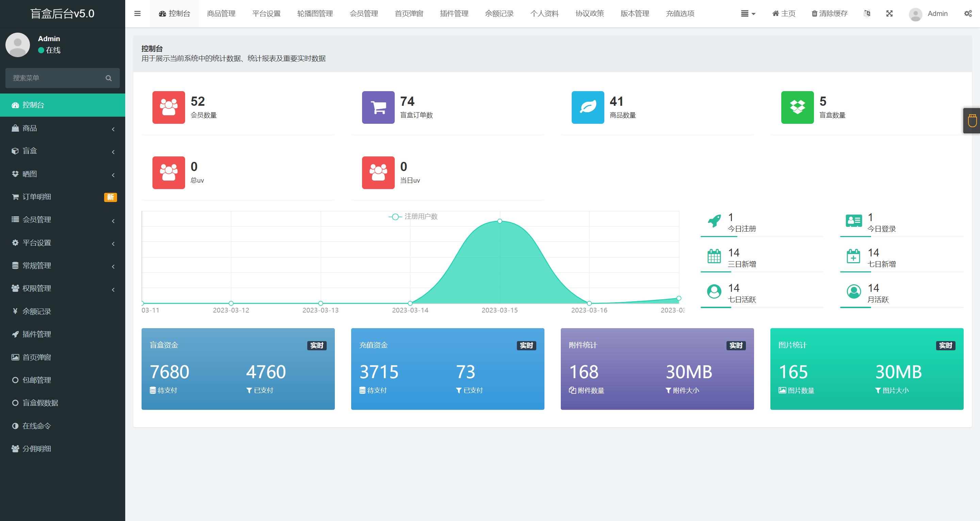Click 充值选项 top navigation item

680,13
